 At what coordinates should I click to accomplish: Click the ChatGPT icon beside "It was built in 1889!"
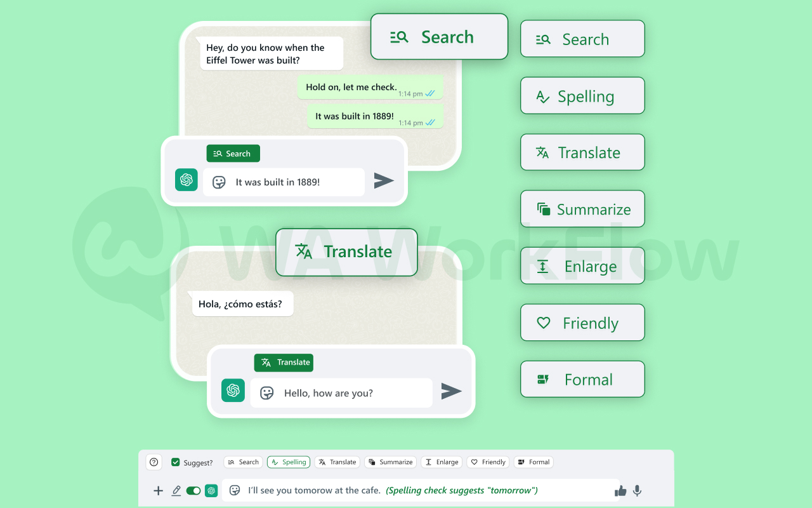click(x=187, y=180)
